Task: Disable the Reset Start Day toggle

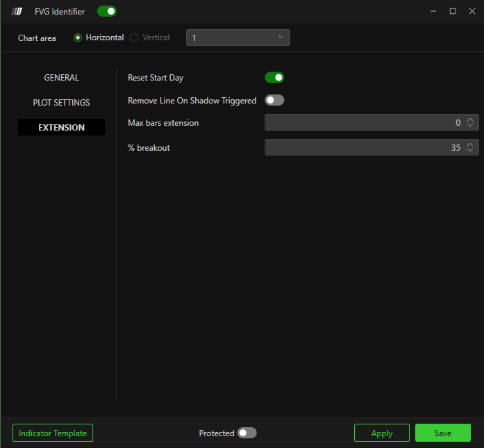Action: tap(274, 78)
